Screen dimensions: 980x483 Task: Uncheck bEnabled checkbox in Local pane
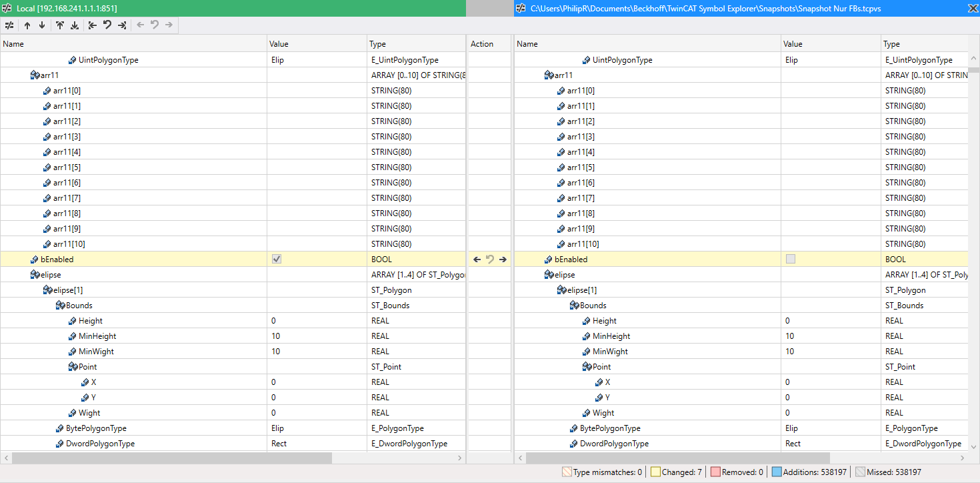(x=277, y=260)
